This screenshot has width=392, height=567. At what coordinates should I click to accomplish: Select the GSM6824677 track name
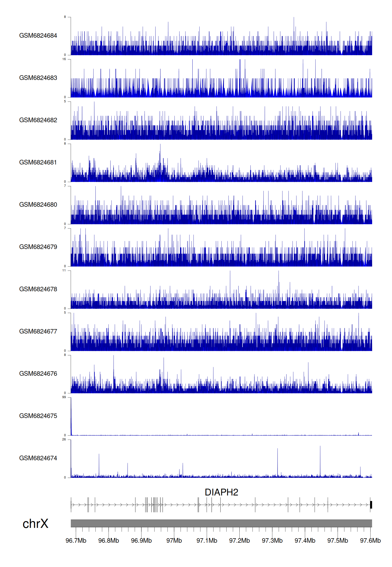pos(38,331)
